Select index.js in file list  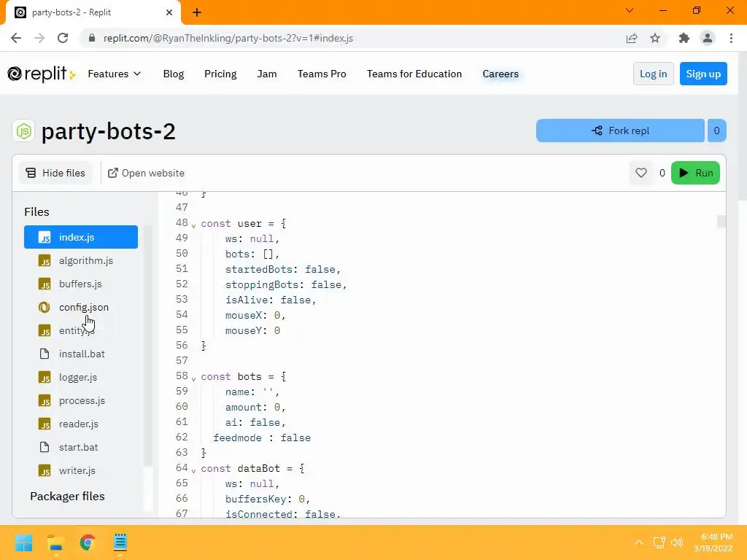coord(81,237)
